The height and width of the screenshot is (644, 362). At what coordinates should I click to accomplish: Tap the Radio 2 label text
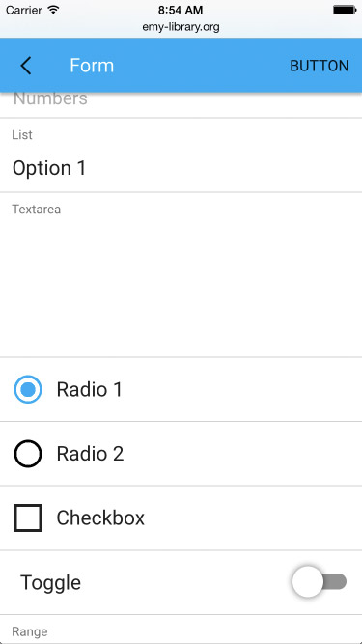90,454
